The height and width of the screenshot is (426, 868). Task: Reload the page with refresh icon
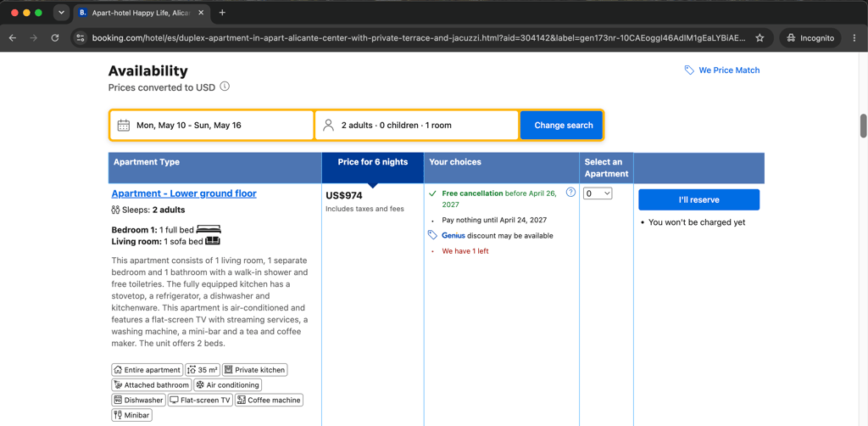[55, 37]
